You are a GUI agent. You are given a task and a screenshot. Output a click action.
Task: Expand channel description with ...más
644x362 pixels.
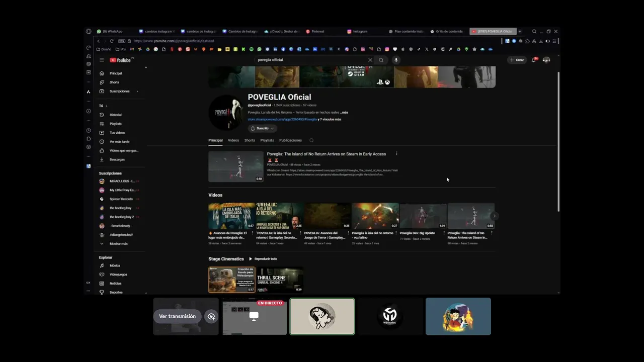tap(344, 113)
